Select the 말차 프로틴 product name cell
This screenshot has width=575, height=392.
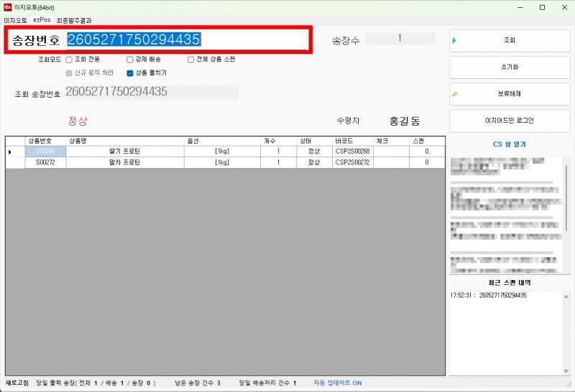coord(125,162)
